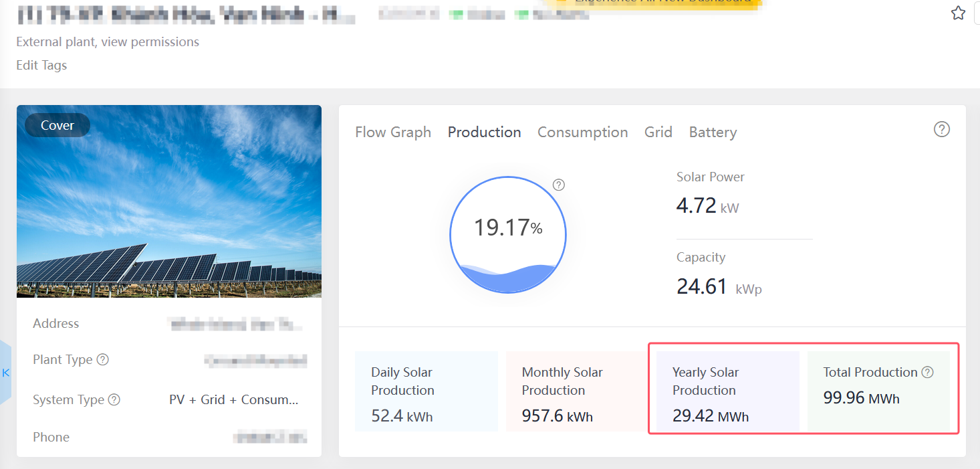Click the System Type help icon
980x469 pixels.
(114, 400)
